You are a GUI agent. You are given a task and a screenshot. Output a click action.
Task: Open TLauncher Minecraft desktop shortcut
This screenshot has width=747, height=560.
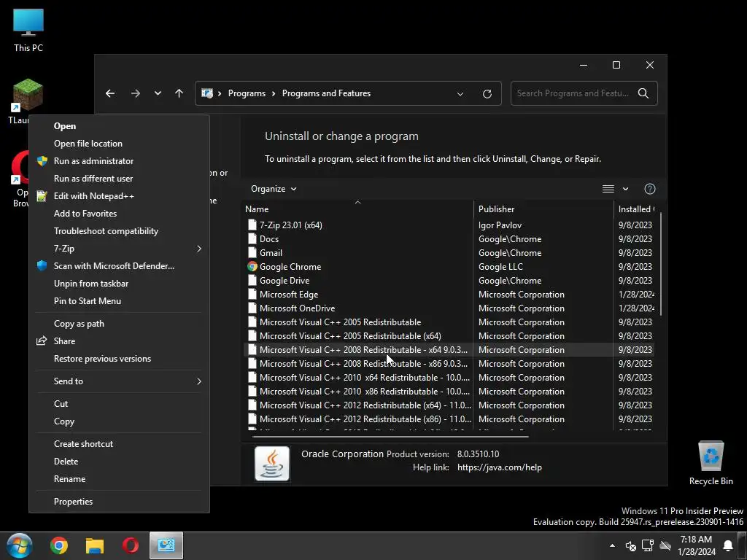(x=28, y=96)
